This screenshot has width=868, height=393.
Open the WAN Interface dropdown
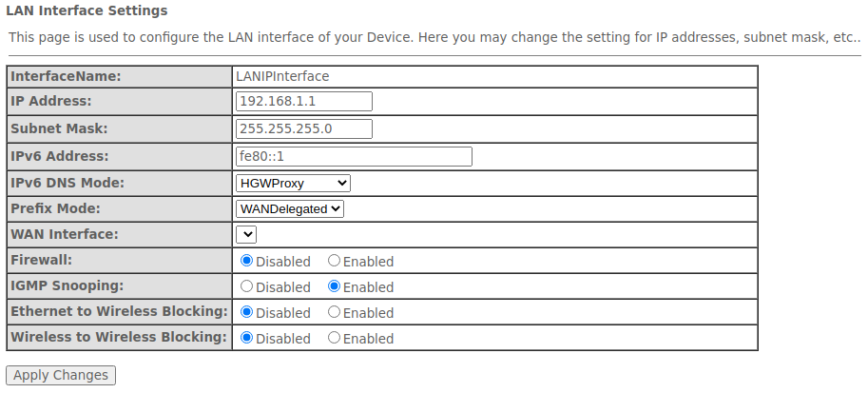coord(246,234)
